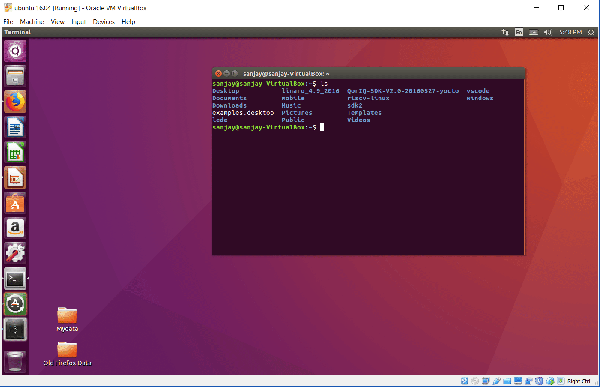Open the VirtualBox File menu
600x387 pixels.
click(8, 21)
